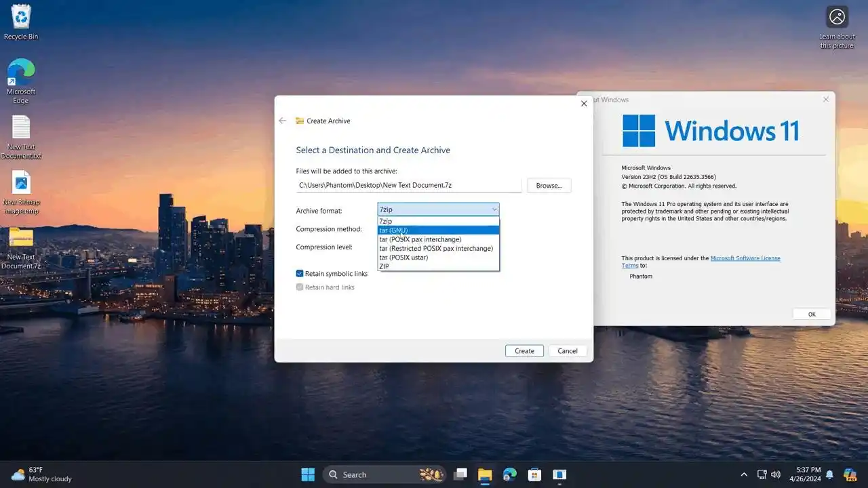This screenshot has width=868, height=488.
Task: Close the About Windows window
Action: click(x=826, y=100)
